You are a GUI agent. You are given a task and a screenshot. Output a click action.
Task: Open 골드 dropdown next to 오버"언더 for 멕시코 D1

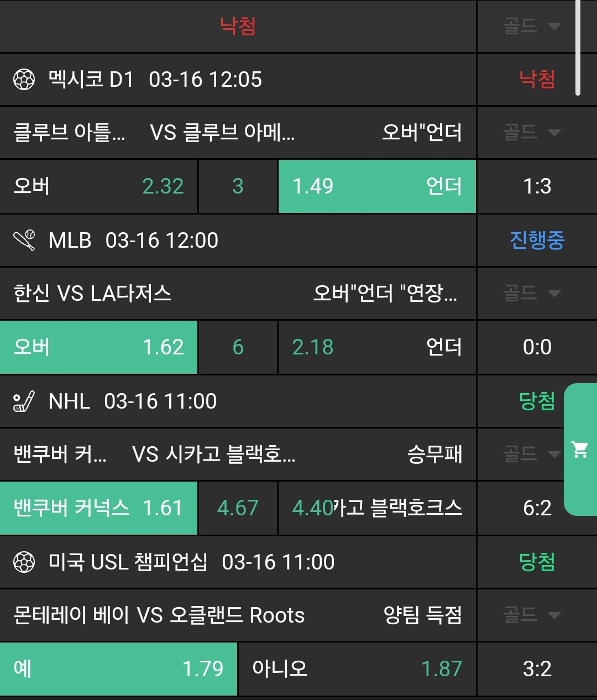(532, 132)
